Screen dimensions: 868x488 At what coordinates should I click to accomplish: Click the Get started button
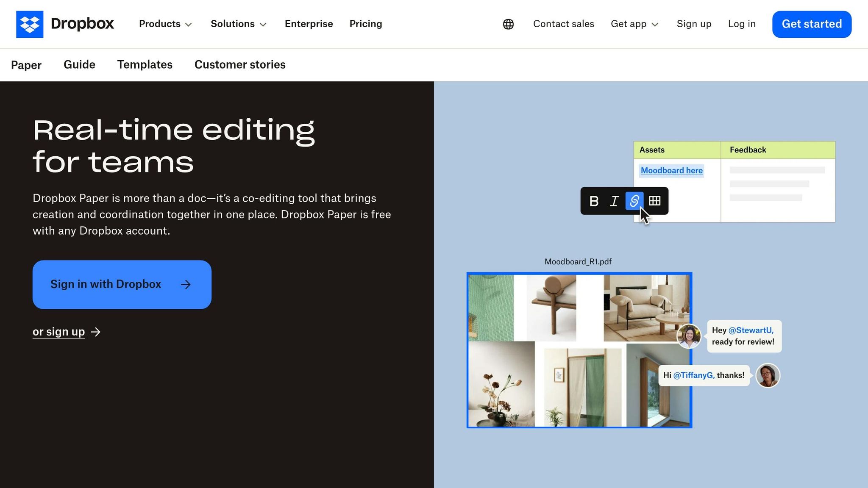tap(811, 24)
